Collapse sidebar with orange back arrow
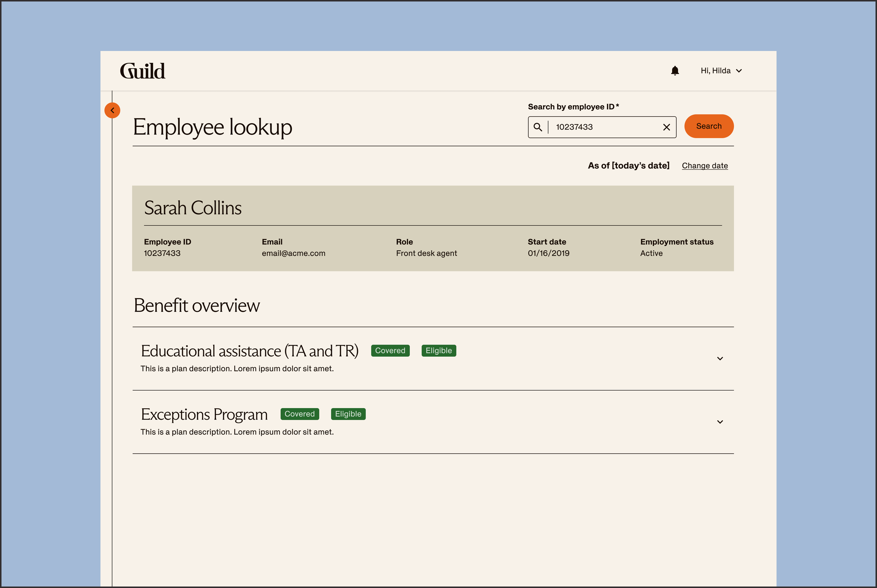The height and width of the screenshot is (588, 877). [112, 110]
